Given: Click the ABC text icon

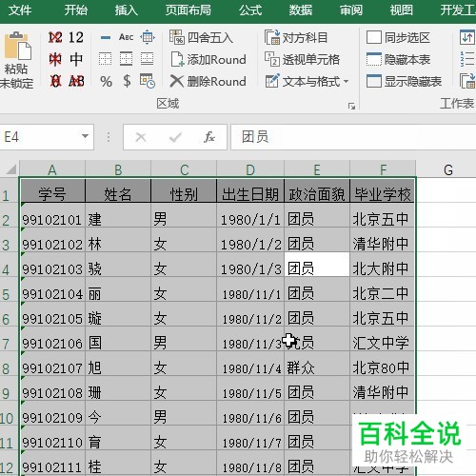Looking at the screenshot, I should coord(126,37).
